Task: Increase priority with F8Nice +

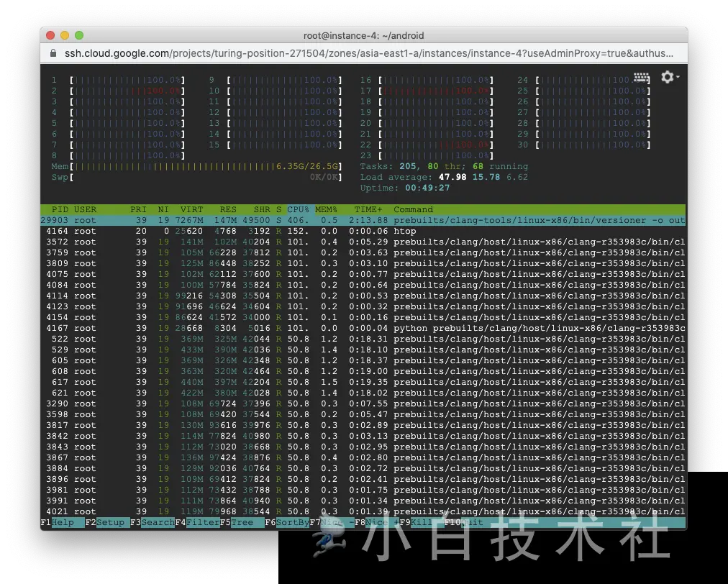Action: click(x=376, y=523)
